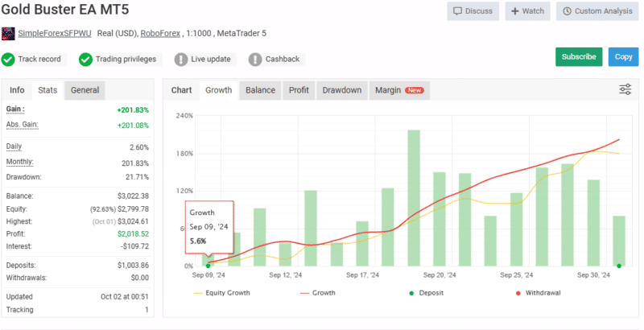Open the RoboForex broker link
The height and width of the screenshot is (330, 644).
pyautogui.click(x=163, y=34)
